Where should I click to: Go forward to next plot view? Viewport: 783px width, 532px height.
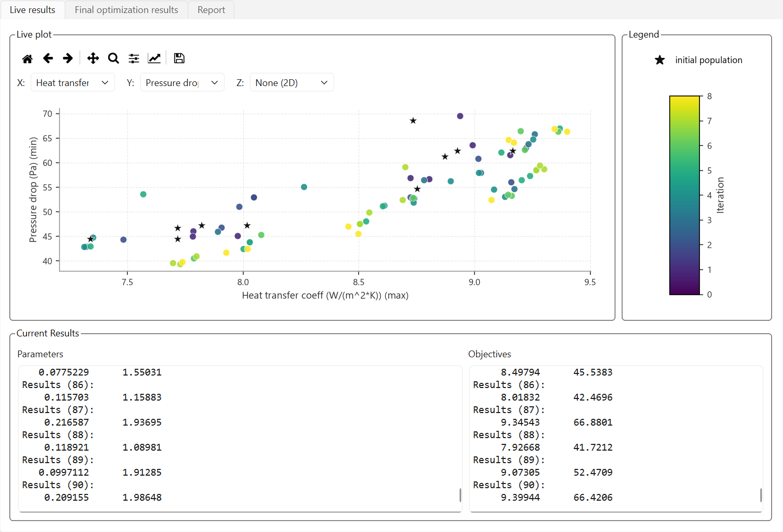click(x=68, y=58)
